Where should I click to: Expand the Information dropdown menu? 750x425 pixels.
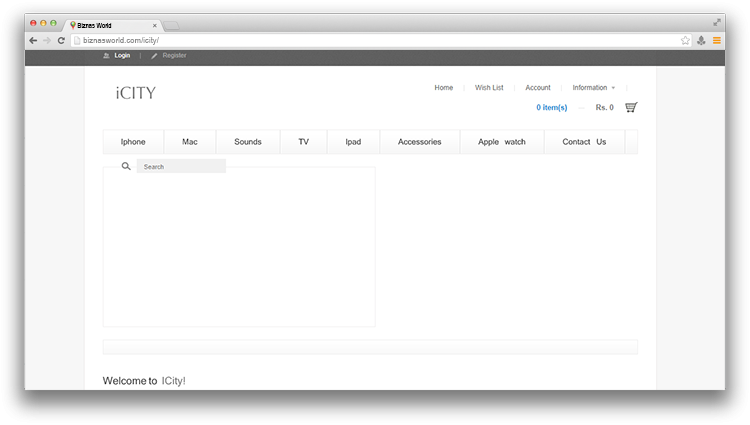click(x=593, y=88)
